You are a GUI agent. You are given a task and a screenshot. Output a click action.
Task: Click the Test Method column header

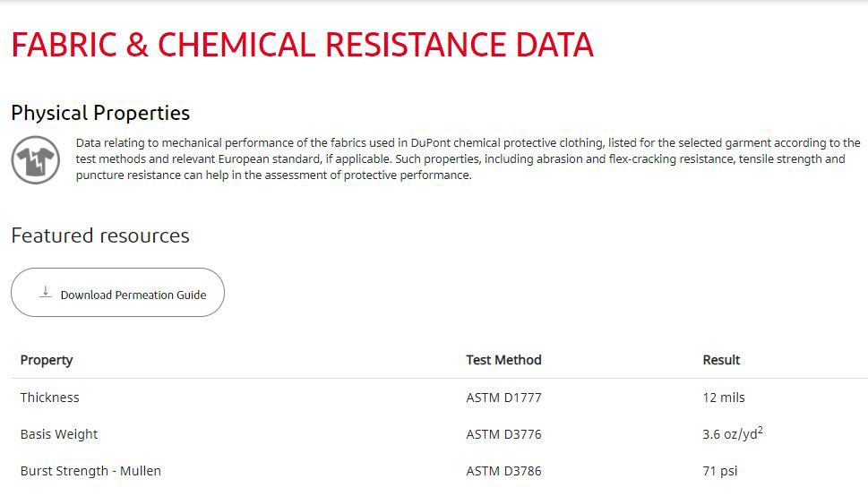[x=503, y=360]
